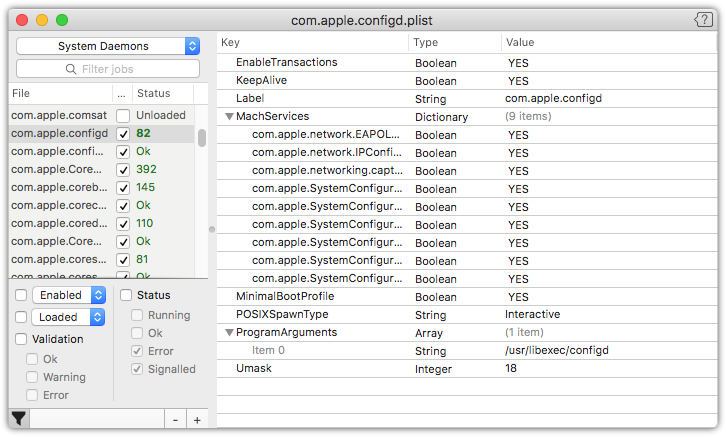Click the filter funnel icon
The image size is (726, 437).
18,419
